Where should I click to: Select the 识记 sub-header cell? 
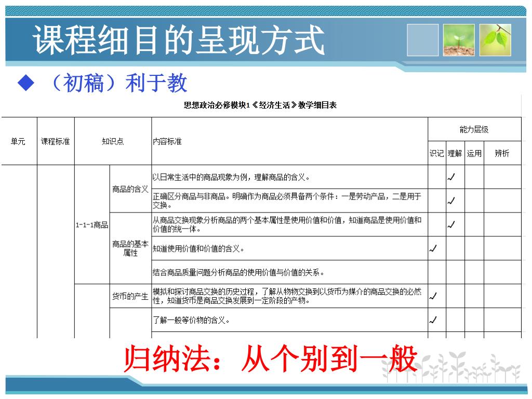[436, 153]
